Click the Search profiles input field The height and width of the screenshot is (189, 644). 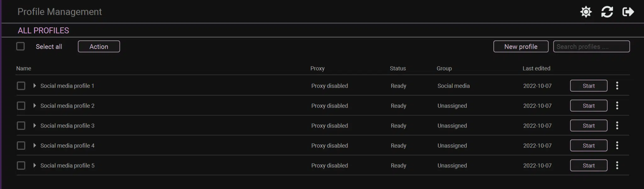591,46
